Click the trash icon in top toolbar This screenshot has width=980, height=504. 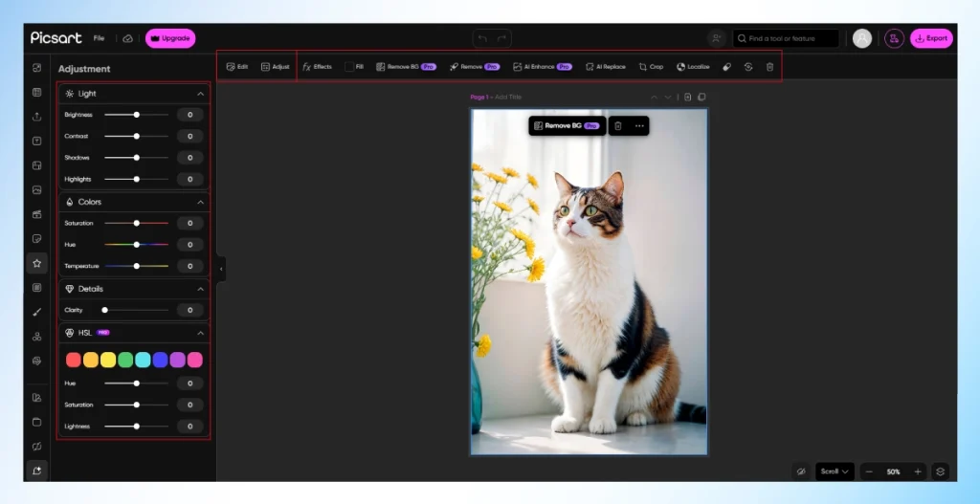coord(770,67)
